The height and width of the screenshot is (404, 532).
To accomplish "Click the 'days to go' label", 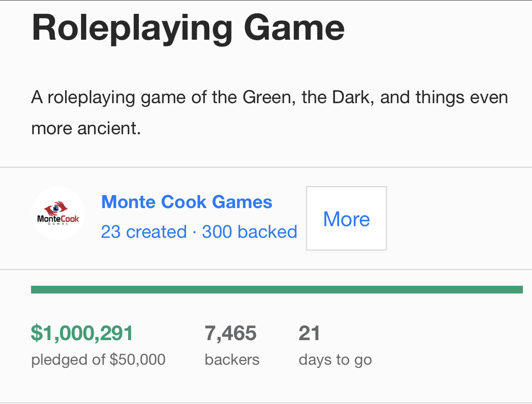I will tap(335, 360).
